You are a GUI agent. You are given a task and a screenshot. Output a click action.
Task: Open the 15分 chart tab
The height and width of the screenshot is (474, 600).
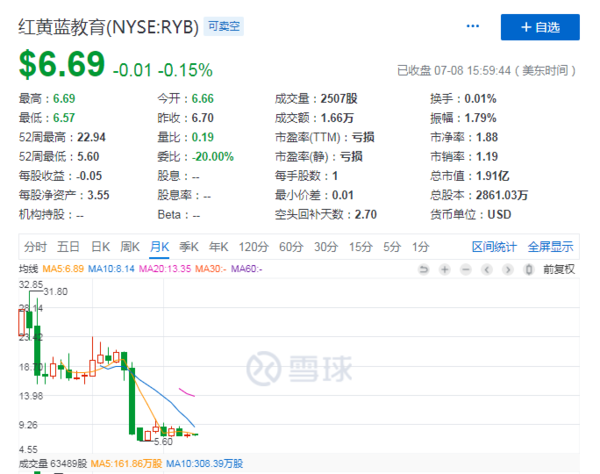360,247
